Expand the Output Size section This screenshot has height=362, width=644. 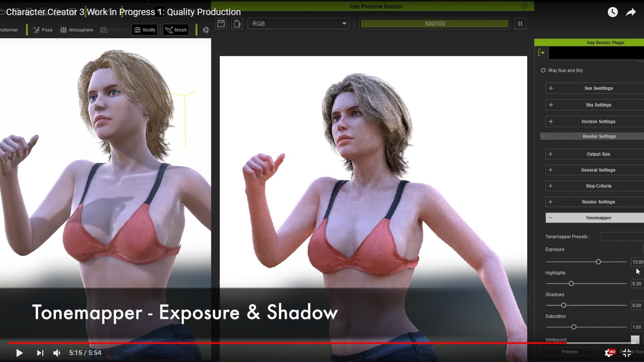point(594,154)
